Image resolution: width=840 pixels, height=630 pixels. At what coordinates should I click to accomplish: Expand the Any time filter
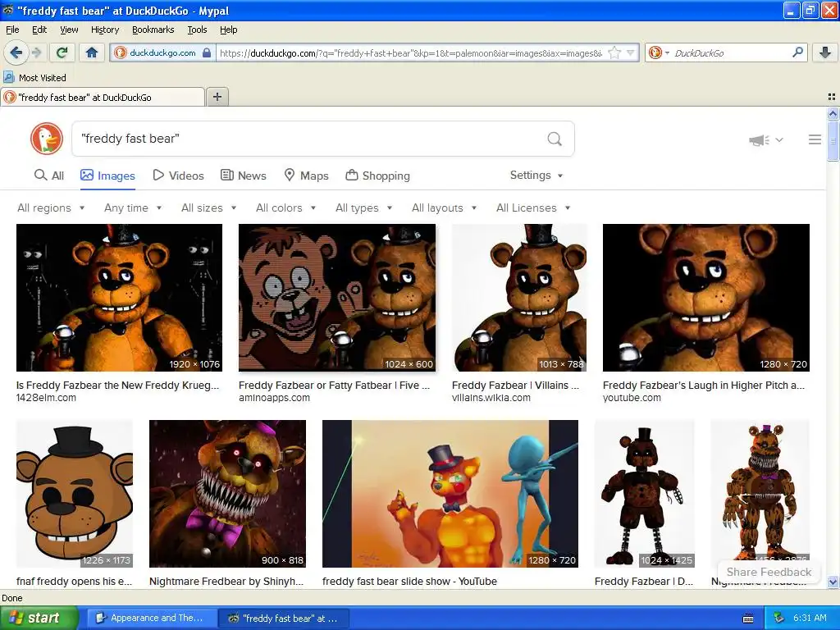[133, 208]
